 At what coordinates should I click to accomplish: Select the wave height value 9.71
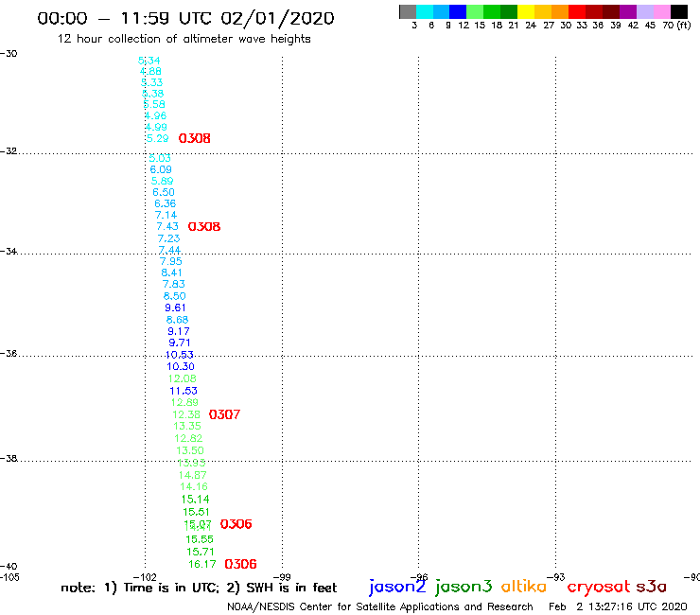180,343
